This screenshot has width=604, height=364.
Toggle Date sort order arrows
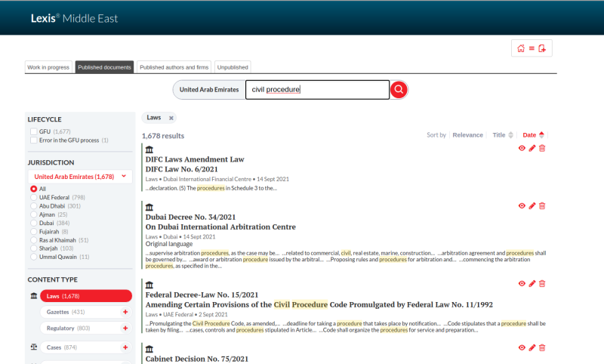pyautogui.click(x=541, y=135)
